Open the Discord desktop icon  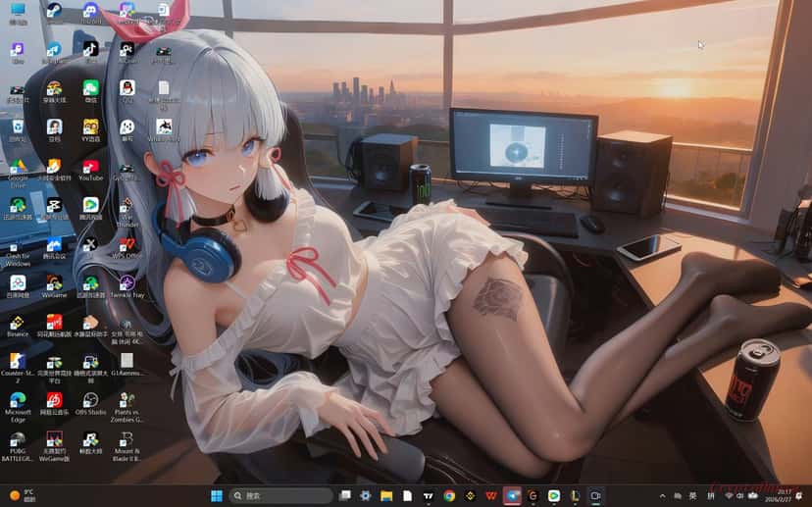(x=90, y=13)
